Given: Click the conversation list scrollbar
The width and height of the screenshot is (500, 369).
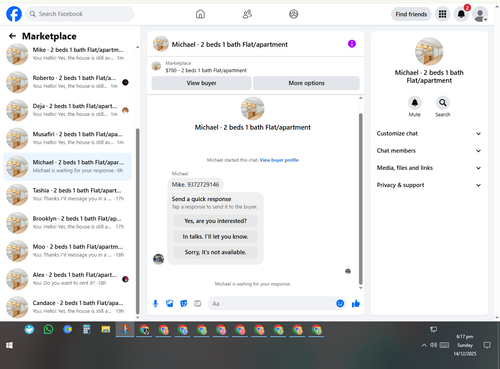Looking at the screenshot, I should pyautogui.click(x=138, y=220).
